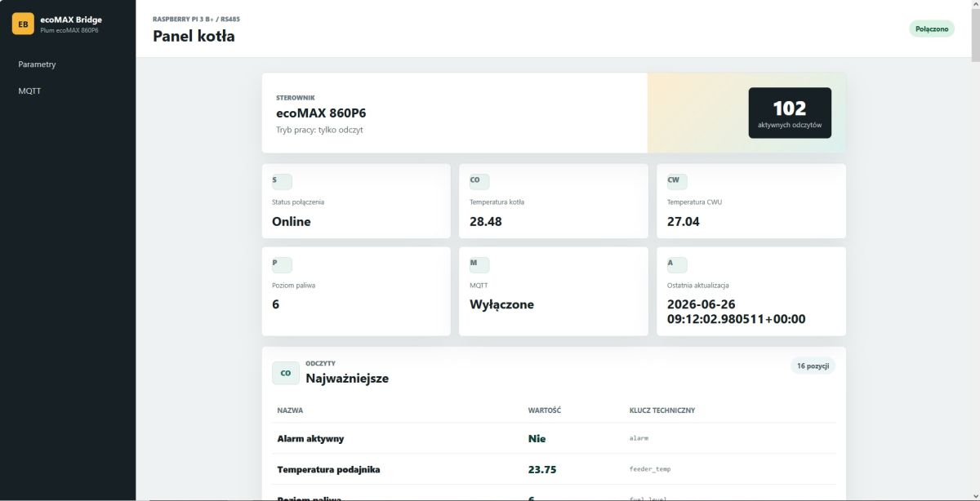This screenshot has height=501, width=980.
Task: Select the Online status value
Action: [x=292, y=222]
